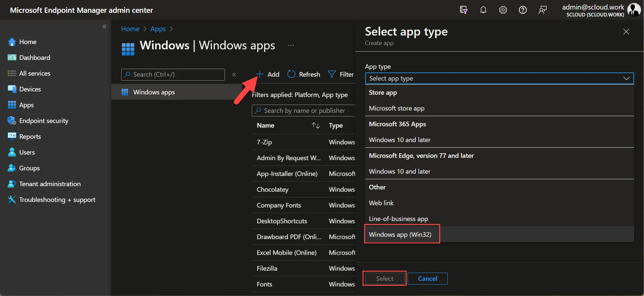Choose Windows 10 and later under Microsoft Edge
Screen dimensions: 644x296
coord(499,171)
